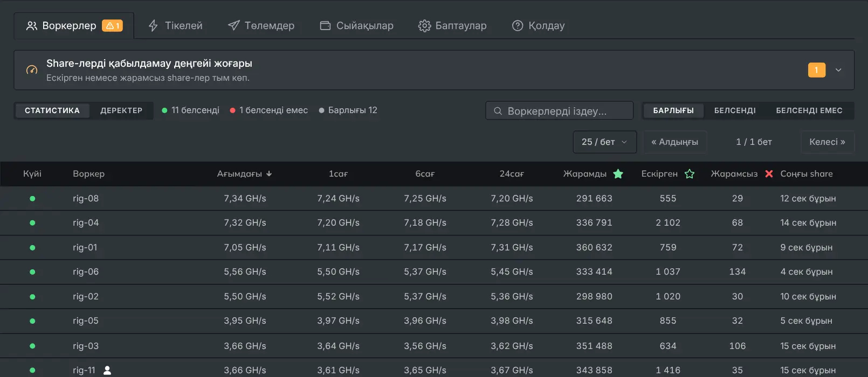The width and height of the screenshot is (868, 377).
Task: Select the СТАТИСТИКА view toggle
Action: point(52,110)
